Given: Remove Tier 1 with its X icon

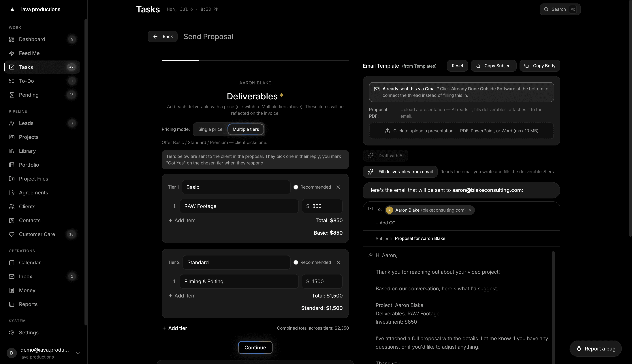Looking at the screenshot, I should tap(338, 187).
